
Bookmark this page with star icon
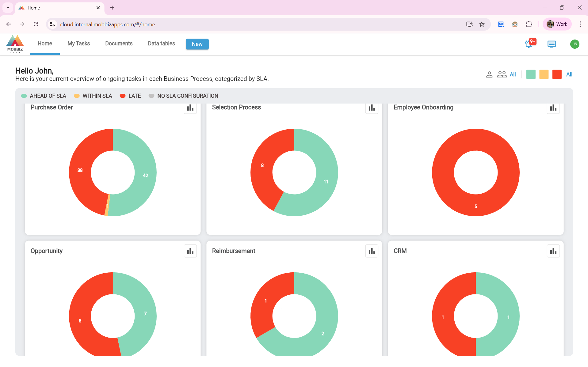[482, 24]
